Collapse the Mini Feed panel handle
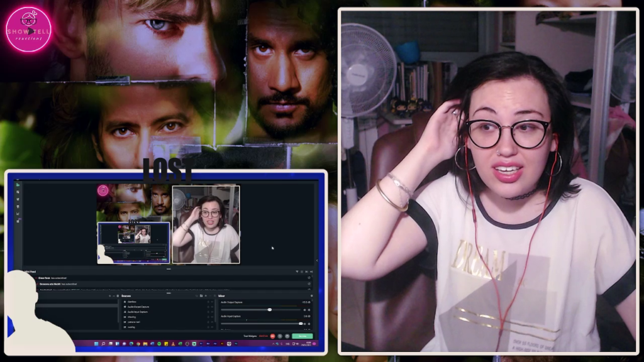The width and height of the screenshot is (644, 362). tap(169, 268)
